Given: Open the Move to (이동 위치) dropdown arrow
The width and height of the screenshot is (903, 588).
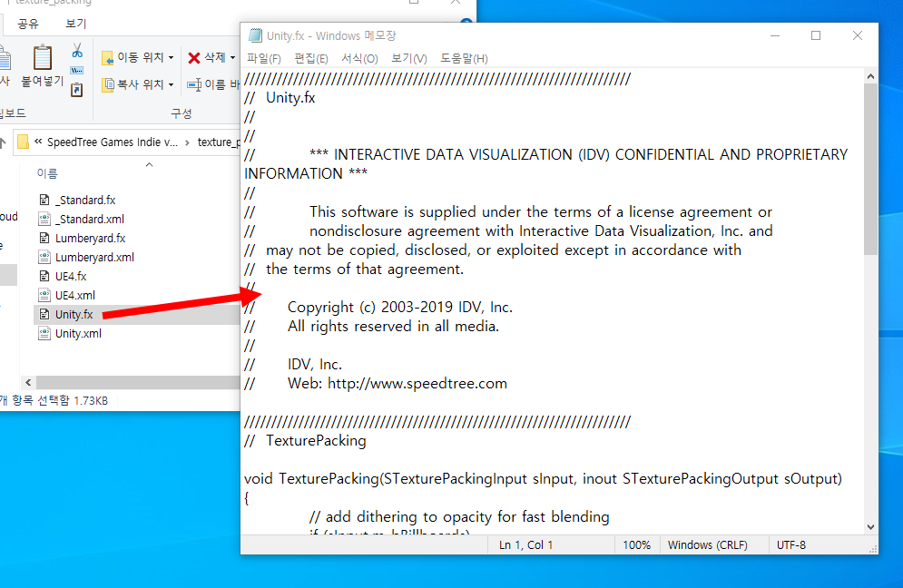Looking at the screenshot, I should pos(171,57).
